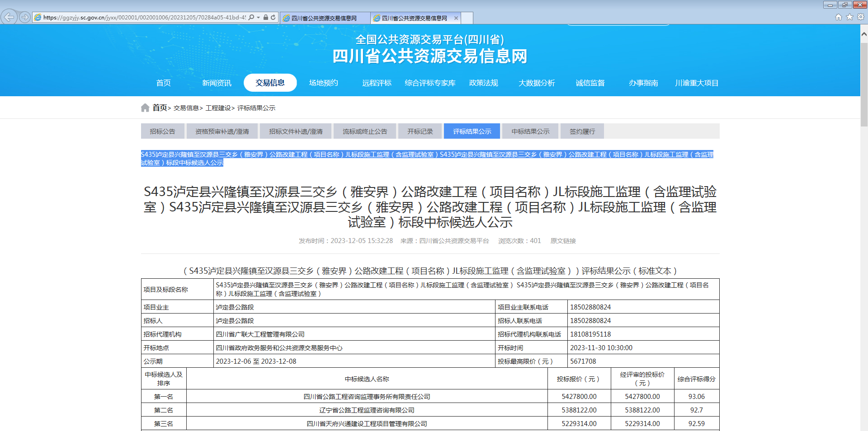
Task: Click the highlighted S435 project title text
Action: [427, 159]
